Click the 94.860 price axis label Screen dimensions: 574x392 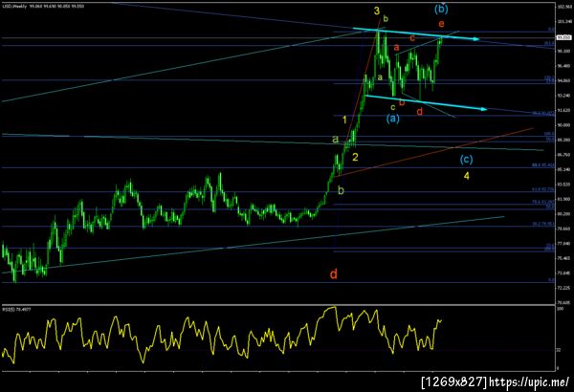[x=563, y=80]
